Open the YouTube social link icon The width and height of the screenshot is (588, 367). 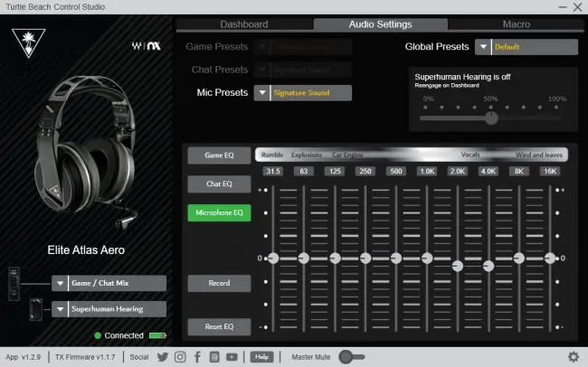232,357
